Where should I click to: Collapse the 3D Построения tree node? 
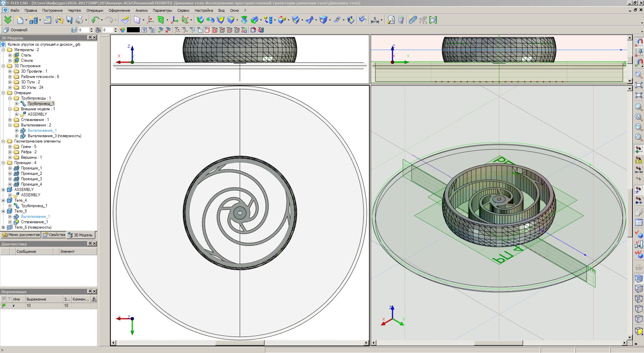coord(3,66)
